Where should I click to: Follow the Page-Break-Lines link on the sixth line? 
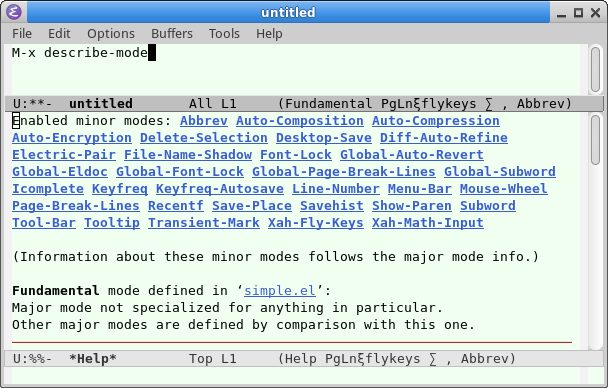pyautogui.click(x=76, y=206)
